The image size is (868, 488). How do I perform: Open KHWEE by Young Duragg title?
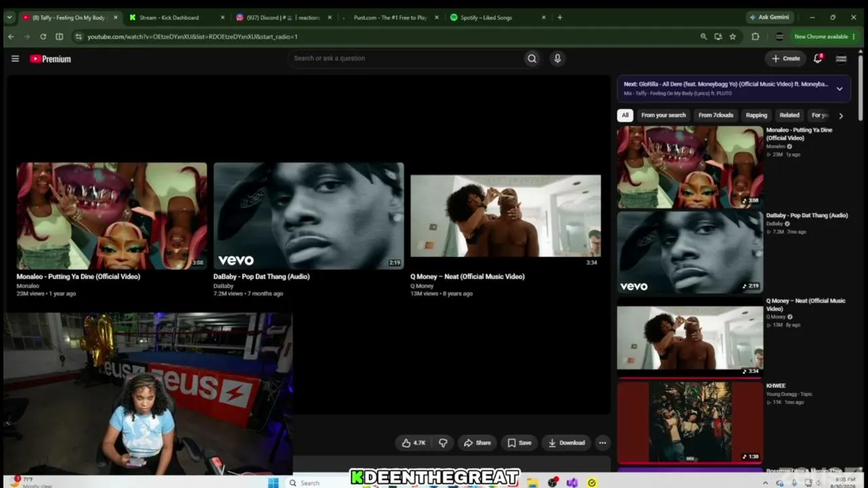point(776,386)
